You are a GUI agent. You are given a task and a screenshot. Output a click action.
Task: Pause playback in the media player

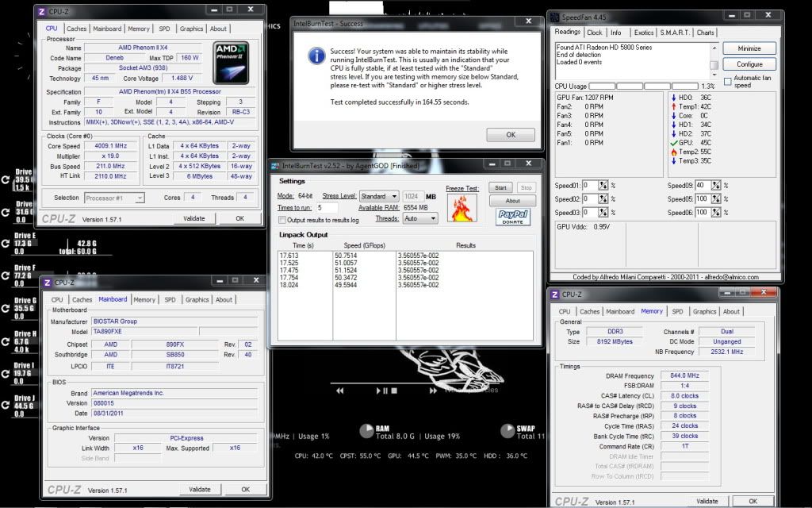coord(385,391)
